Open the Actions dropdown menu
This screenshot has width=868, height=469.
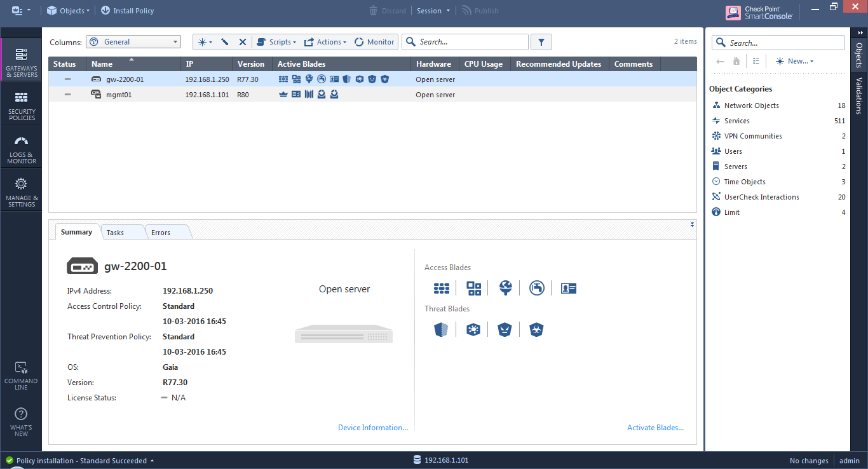pyautogui.click(x=325, y=42)
